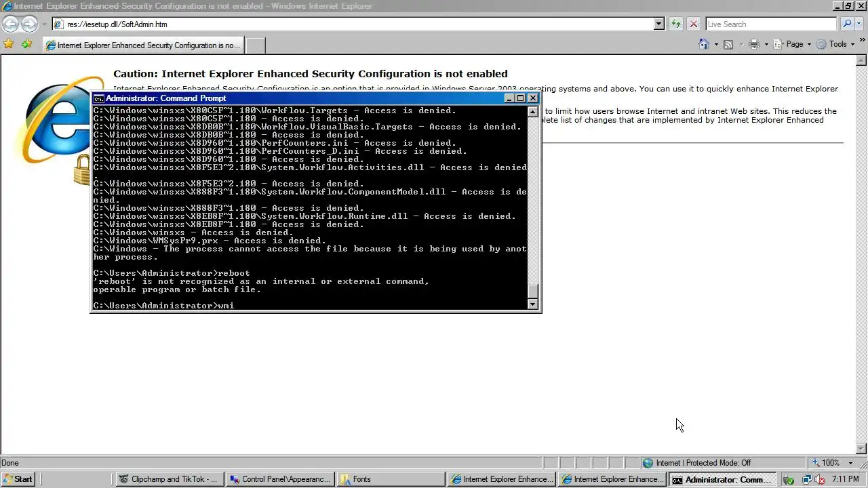Expand the address bar history dropdown
This screenshot has width=868, height=488.
tap(658, 24)
